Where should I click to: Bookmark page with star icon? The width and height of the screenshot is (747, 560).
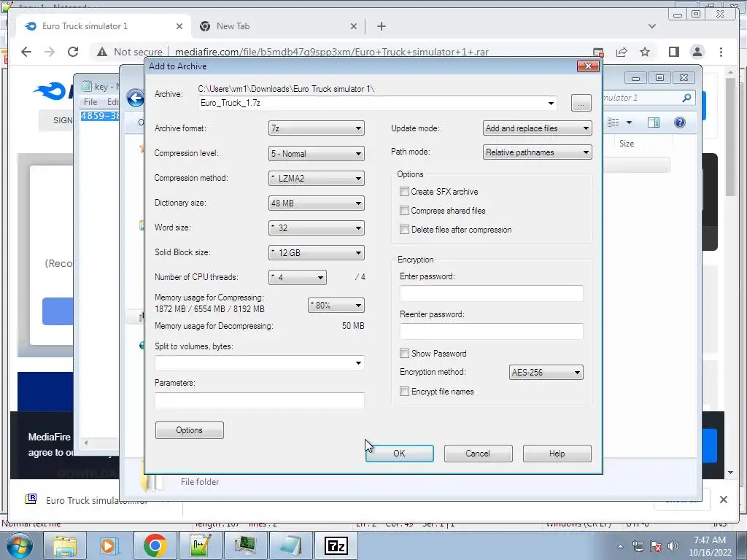pos(645,52)
